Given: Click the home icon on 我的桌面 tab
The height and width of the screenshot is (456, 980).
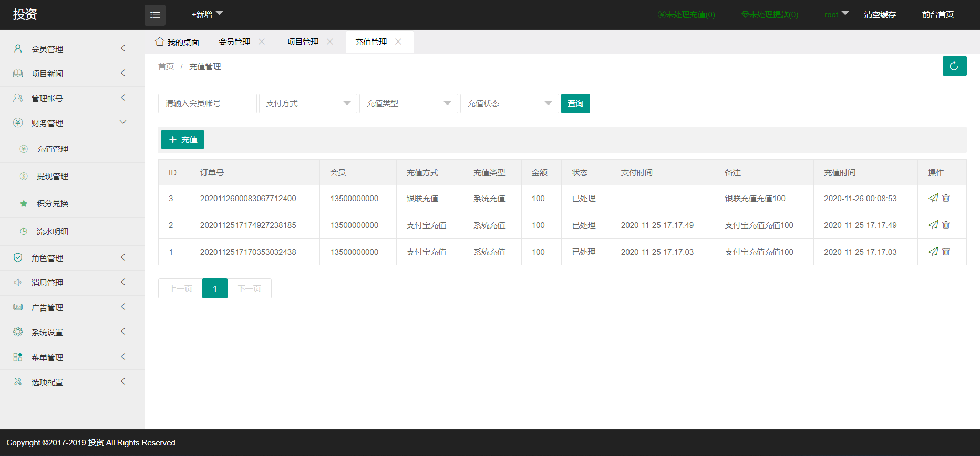Looking at the screenshot, I should point(160,42).
